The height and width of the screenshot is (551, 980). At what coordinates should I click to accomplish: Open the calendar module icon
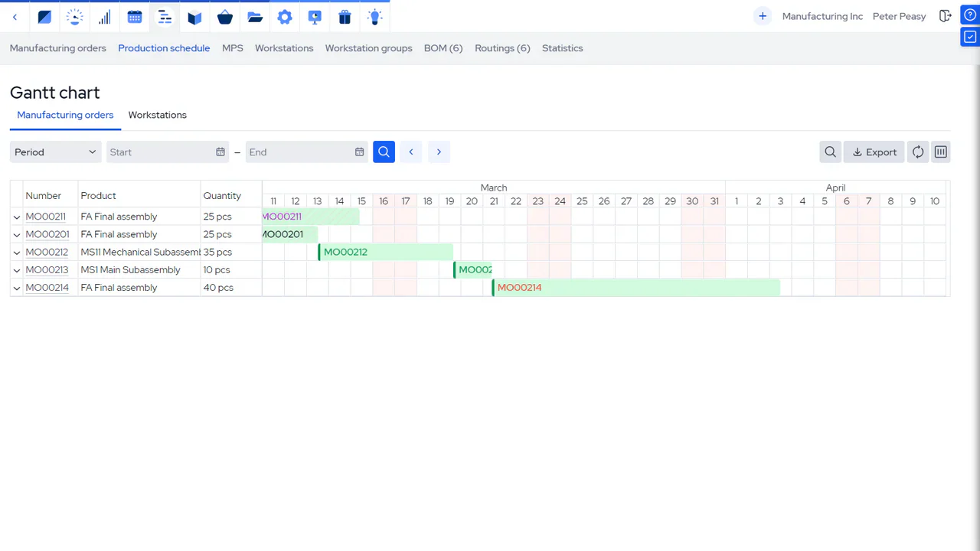point(135,17)
